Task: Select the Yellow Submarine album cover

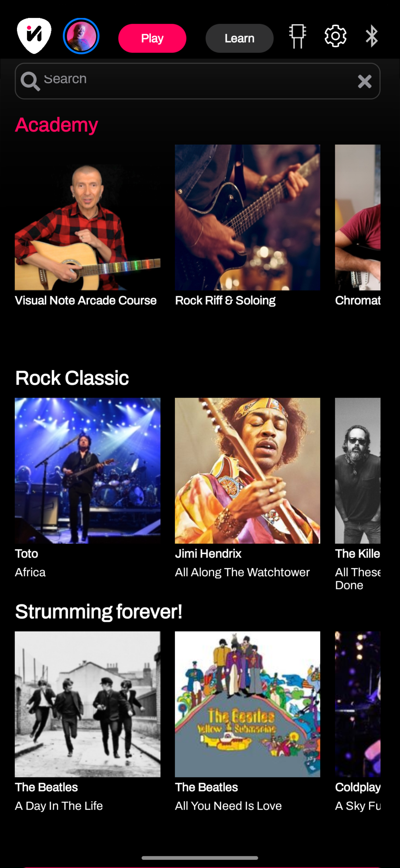Action: click(x=247, y=704)
